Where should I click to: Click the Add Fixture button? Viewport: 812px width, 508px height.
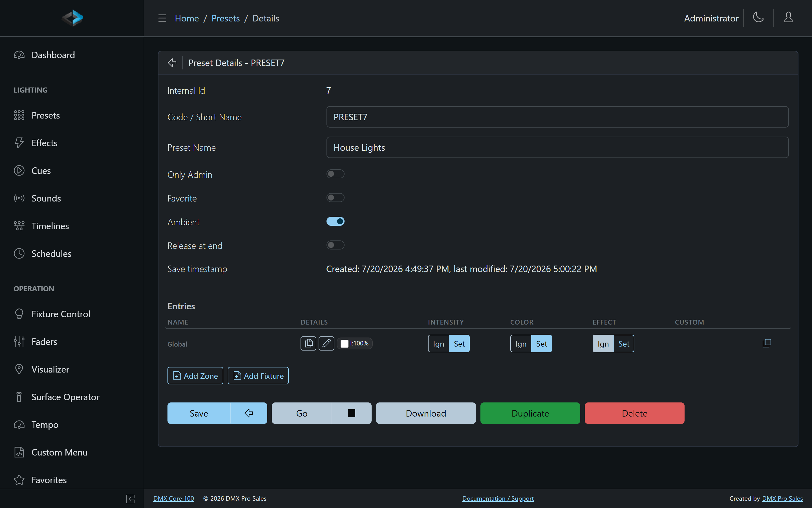(258, 376)
